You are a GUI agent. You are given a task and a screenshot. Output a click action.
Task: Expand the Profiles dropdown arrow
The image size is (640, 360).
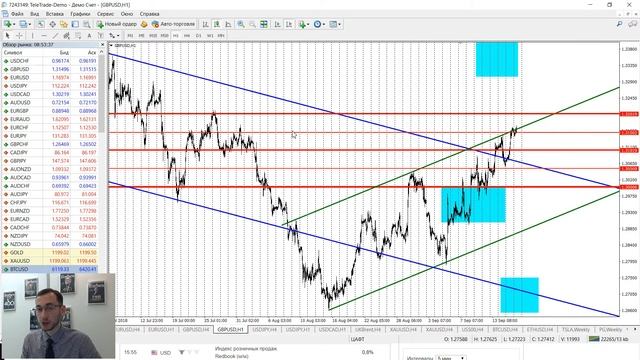tap(30, 24)
